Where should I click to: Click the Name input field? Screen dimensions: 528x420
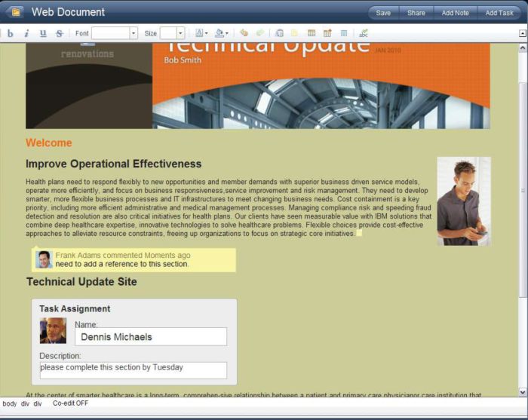click(151, 336)
